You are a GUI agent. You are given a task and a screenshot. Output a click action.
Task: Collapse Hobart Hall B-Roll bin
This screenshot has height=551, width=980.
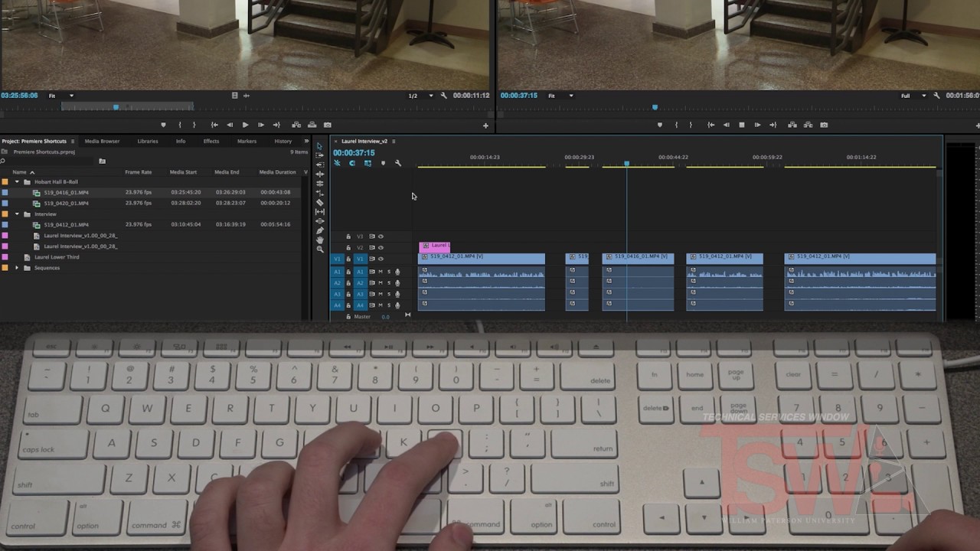[17, 182]
